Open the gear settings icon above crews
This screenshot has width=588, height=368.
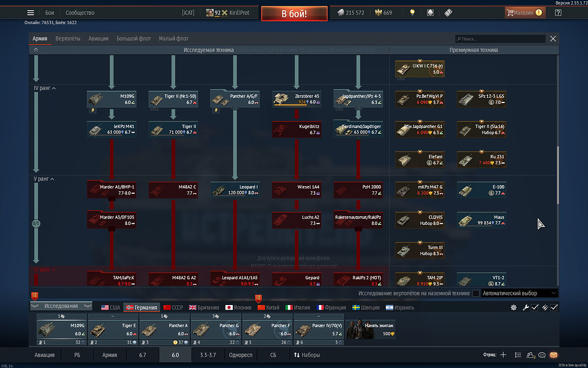click(x=513, y=307)
